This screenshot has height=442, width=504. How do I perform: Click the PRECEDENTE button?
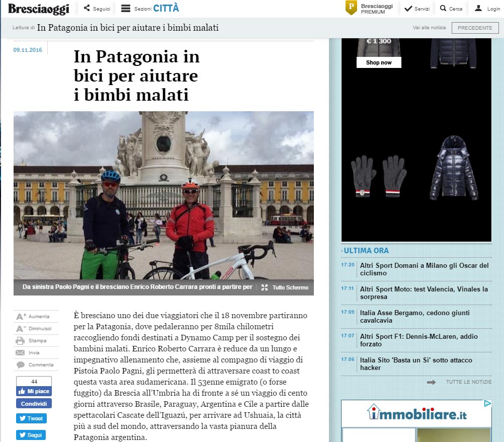(475, 28)
